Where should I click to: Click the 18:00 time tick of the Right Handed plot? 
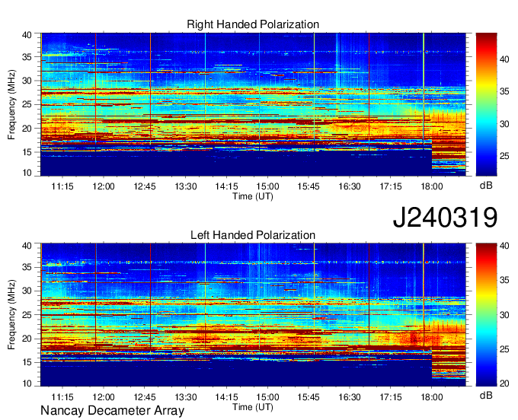(432, 186)
